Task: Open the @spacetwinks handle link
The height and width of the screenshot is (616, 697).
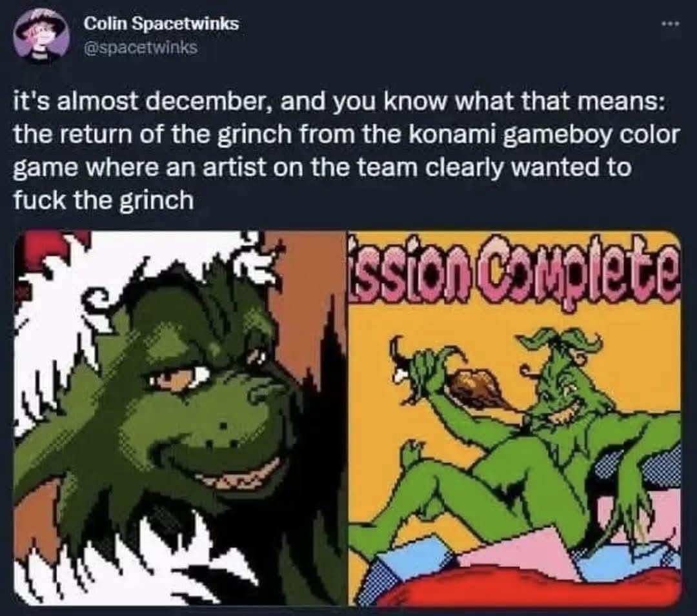Action: pos(141,47)
